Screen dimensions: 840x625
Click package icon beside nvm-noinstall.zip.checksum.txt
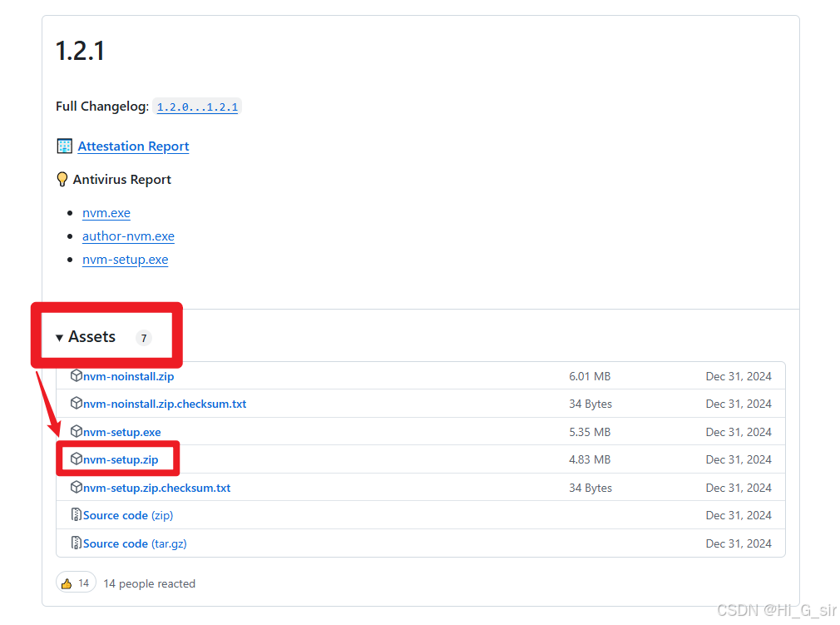click(x=76, y=403)
